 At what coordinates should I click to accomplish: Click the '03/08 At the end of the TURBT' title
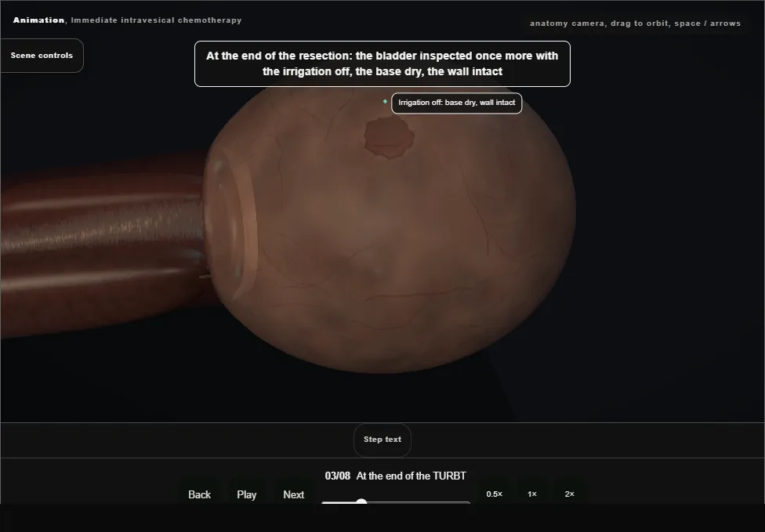click(x=396, y=476)
